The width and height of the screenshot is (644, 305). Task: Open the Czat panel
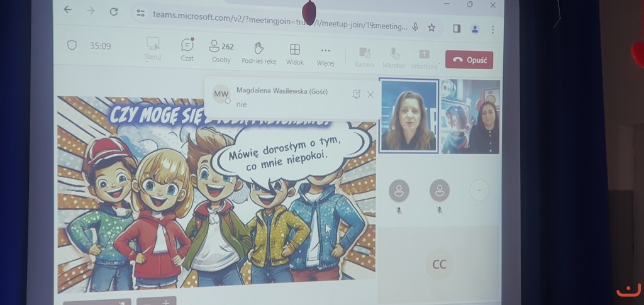[187, 50]
